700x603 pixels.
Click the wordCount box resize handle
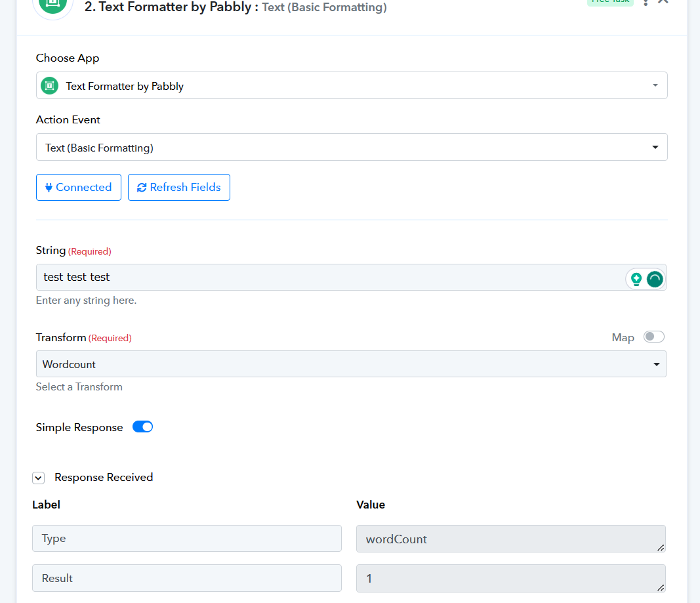[x=661, y=548]
